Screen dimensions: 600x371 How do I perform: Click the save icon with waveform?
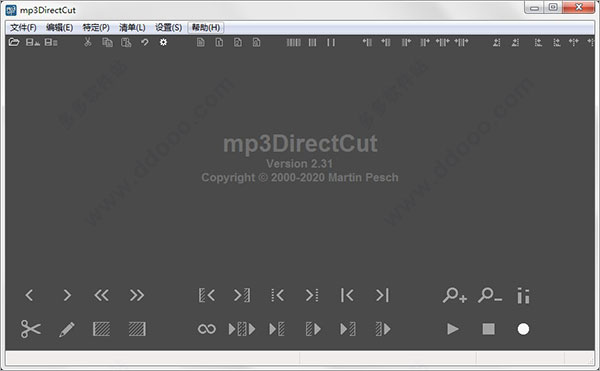tap(33, 42)
